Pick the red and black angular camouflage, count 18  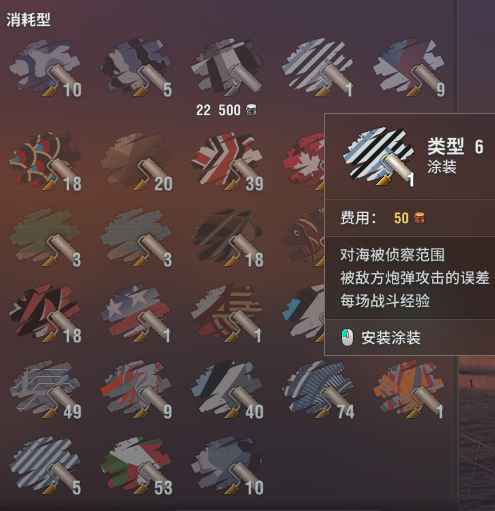click(45, 314)
